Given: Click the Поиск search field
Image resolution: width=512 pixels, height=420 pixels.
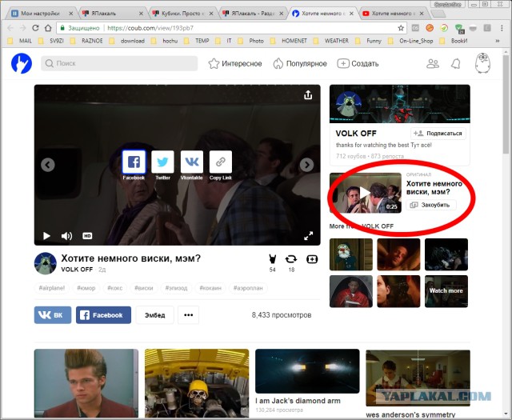Looking at the screenshot, I should (x=119, y=63).
